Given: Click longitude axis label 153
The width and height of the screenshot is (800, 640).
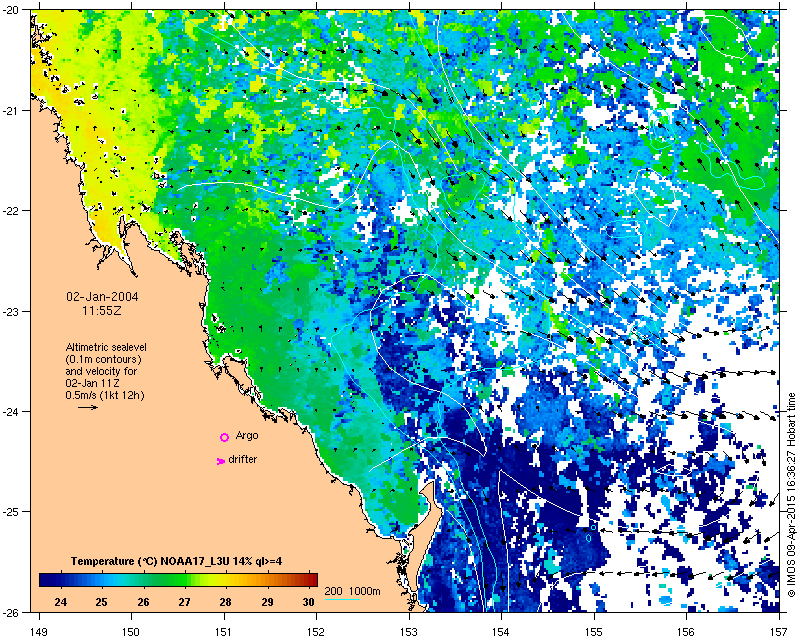Looking at the screenshot, I should 409,631.
